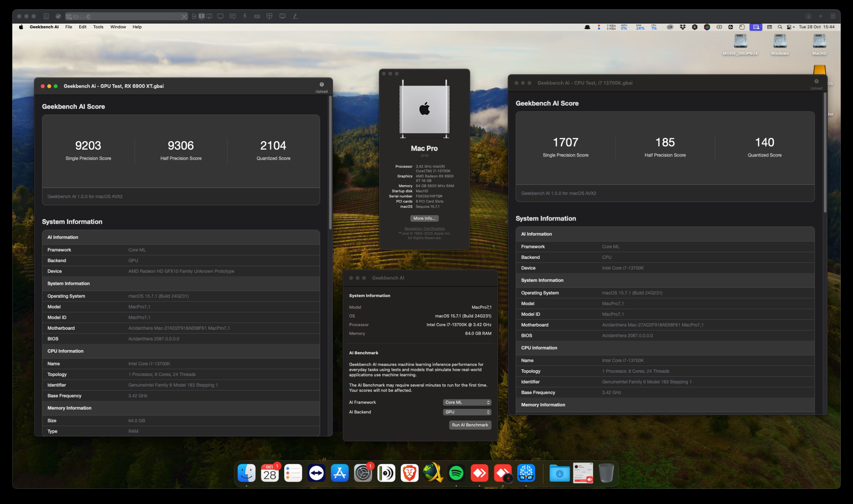The width and height of the screenshot is (853, 504).
Task: Open the Windows drive on desktop
Action: coord(780,42)
